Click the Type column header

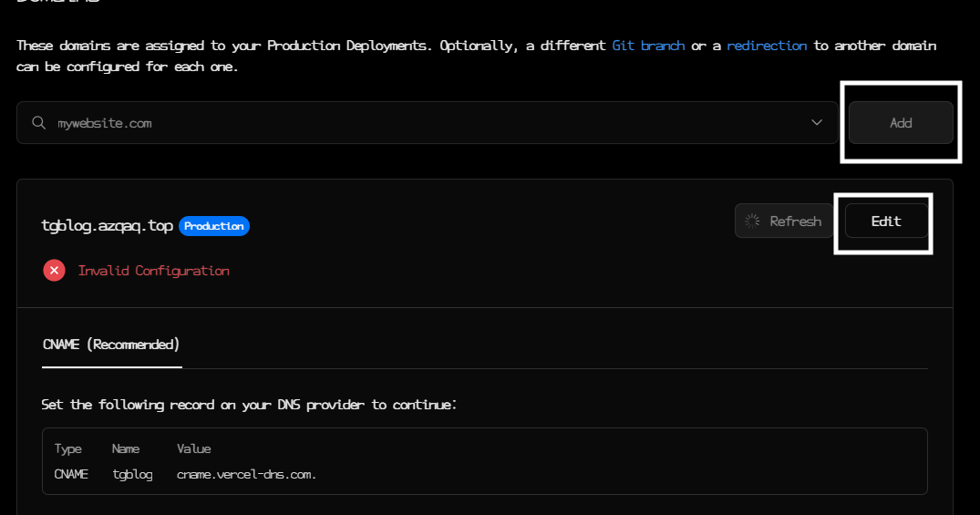[68, 449]
